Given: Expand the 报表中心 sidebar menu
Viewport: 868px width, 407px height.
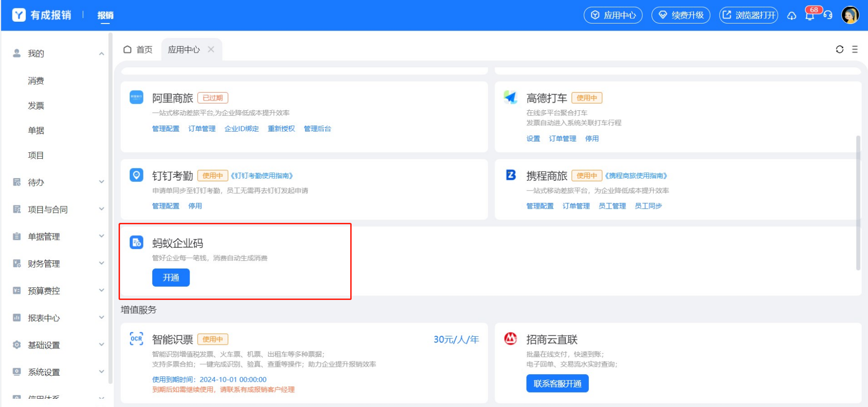Looking at the screenshot, I should (x=101, y=317).
